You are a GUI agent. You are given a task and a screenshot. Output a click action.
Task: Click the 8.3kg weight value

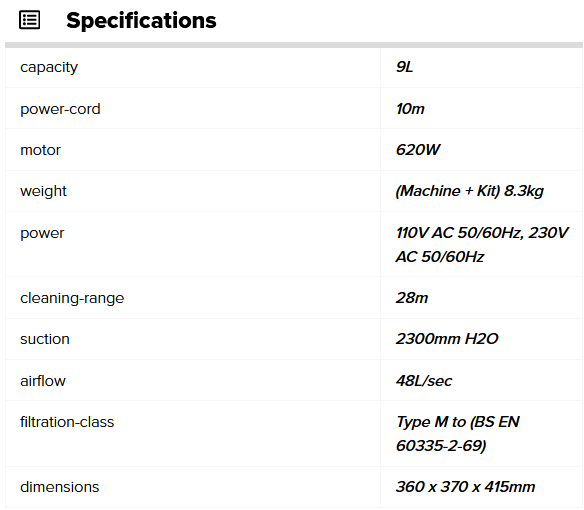(470, 191)
